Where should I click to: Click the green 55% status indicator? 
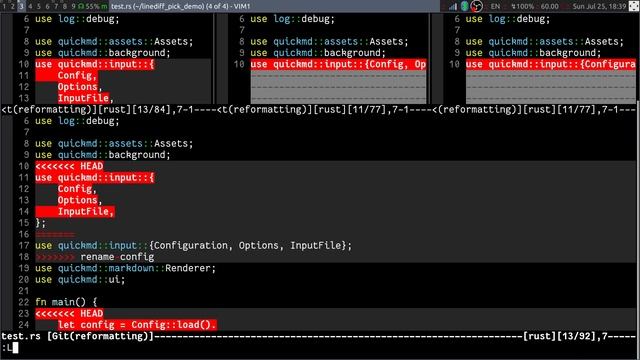tap(93, 6)
